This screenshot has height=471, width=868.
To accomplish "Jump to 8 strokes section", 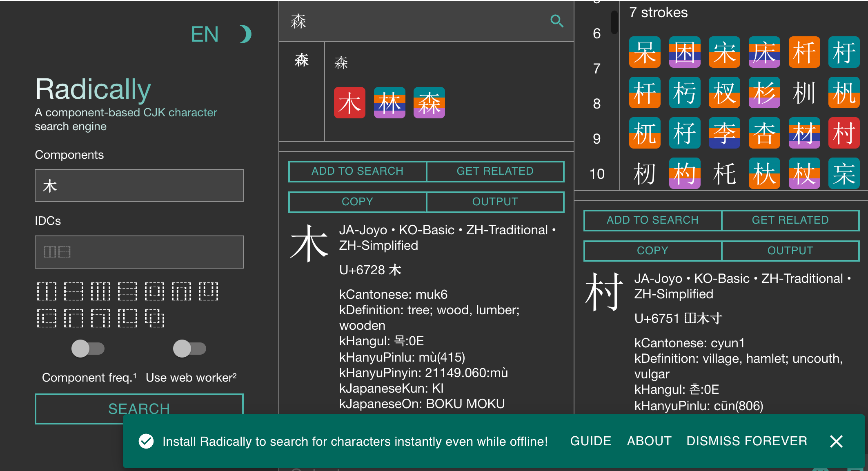I will point(596,104).
